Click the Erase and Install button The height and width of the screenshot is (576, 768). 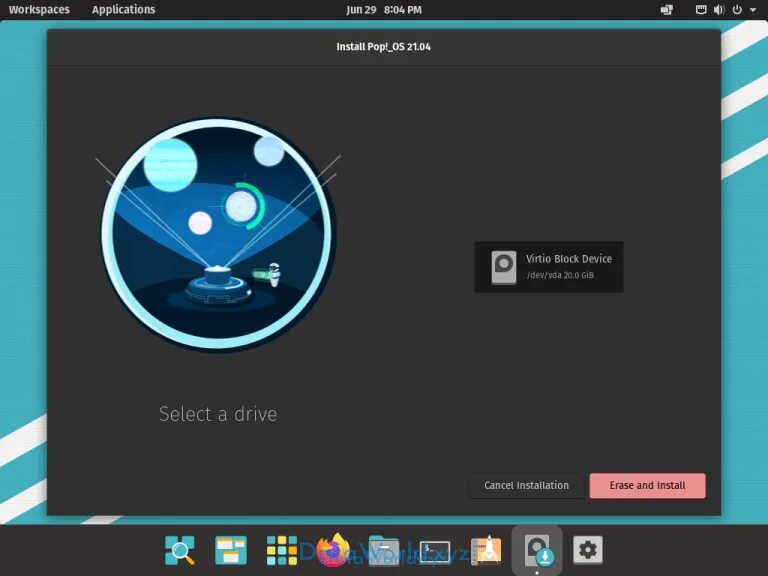647,485
